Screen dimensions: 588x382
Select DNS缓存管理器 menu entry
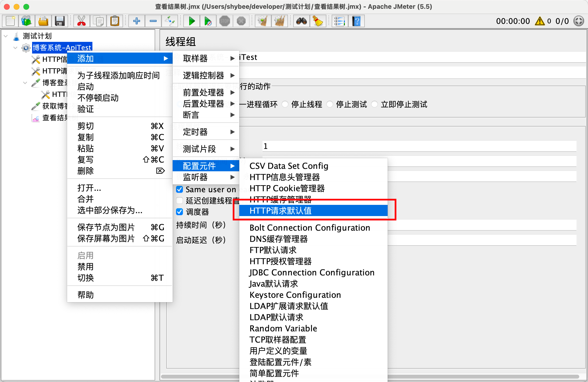313,239
